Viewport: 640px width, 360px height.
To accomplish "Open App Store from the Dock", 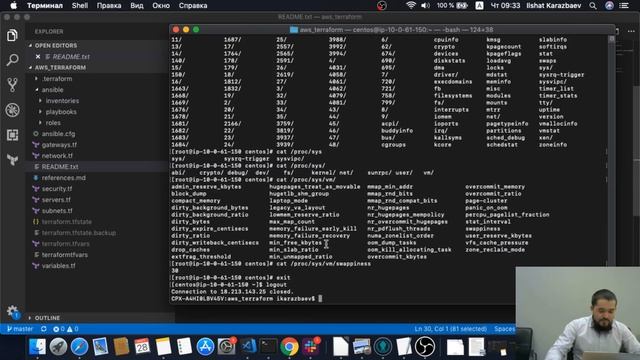I will click(205, 347).
